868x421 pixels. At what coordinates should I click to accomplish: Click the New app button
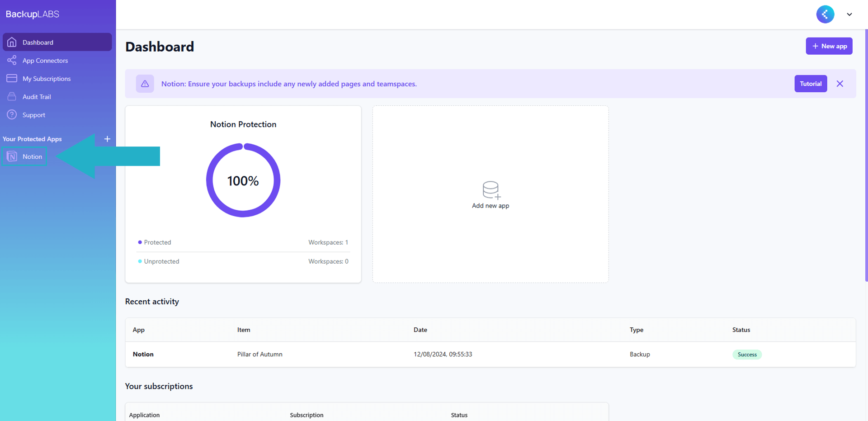point(829,46)
